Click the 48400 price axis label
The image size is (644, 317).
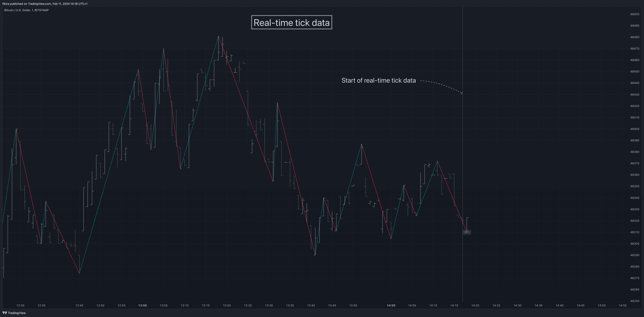click(635, 129)
